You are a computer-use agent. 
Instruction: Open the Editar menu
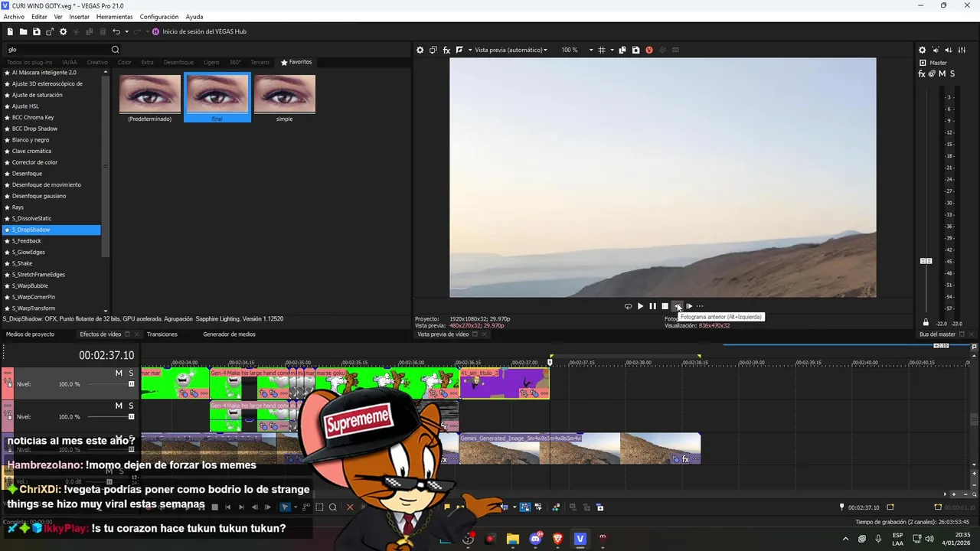coord(39,17)
